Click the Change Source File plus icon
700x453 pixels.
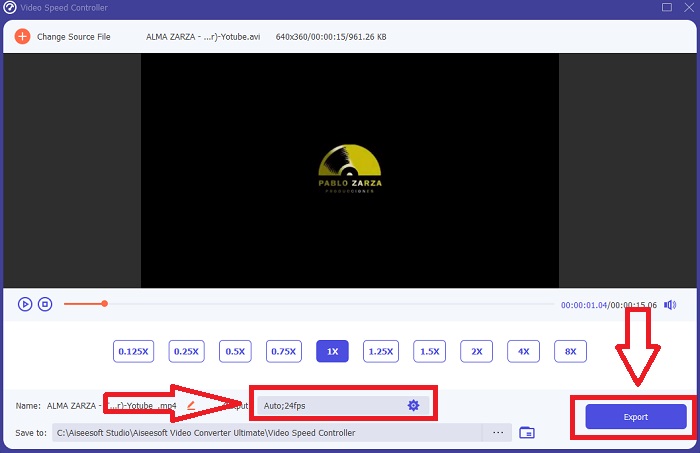(x=22, y=37)
